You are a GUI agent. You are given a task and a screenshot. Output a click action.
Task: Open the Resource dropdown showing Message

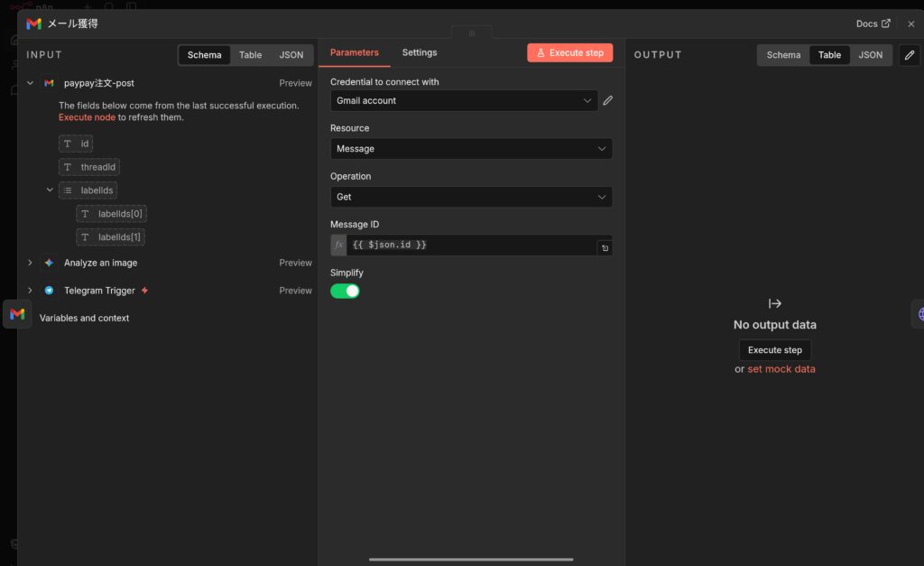(x=470, y=149)
